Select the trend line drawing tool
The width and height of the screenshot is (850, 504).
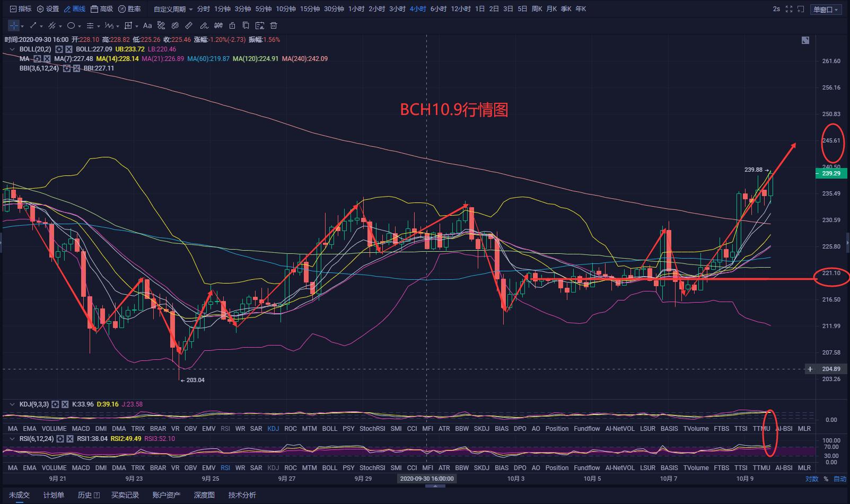(x=33, y=25)
